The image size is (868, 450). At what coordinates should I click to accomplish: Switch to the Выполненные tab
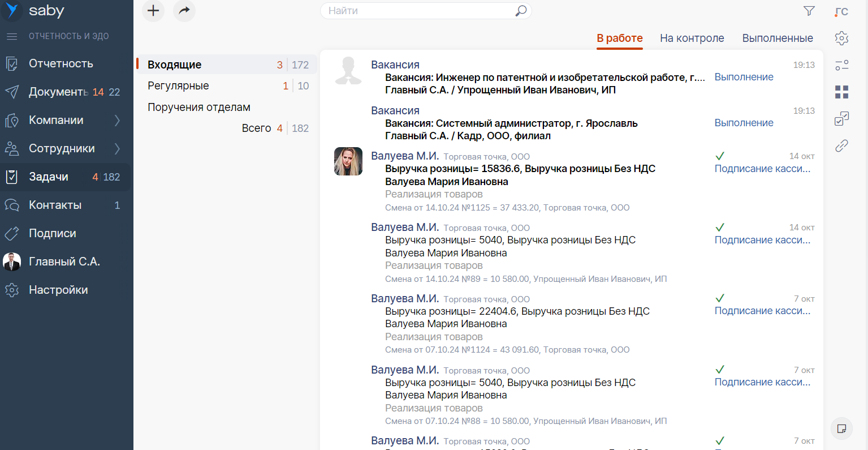pos(778,38)
